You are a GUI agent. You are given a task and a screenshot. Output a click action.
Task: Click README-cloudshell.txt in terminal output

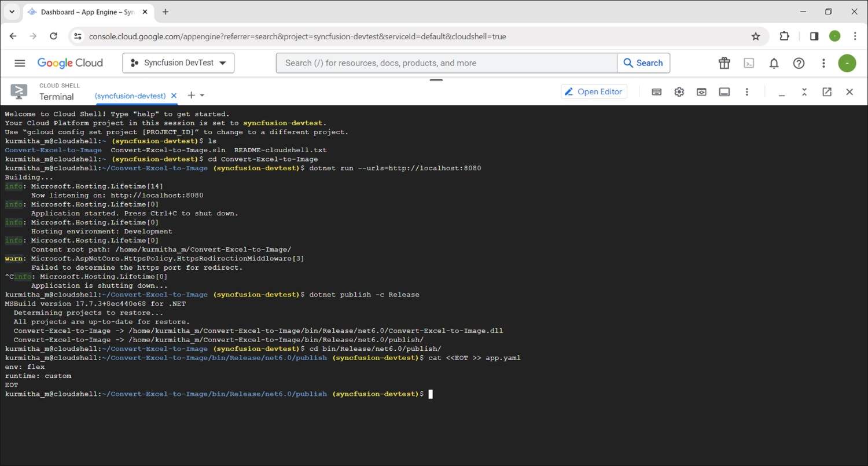point(280,150)
